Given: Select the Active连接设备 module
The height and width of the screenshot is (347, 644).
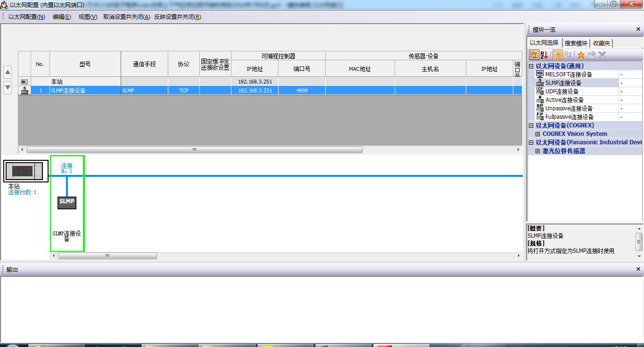Looking at the screenshot, I should point(564,100).
